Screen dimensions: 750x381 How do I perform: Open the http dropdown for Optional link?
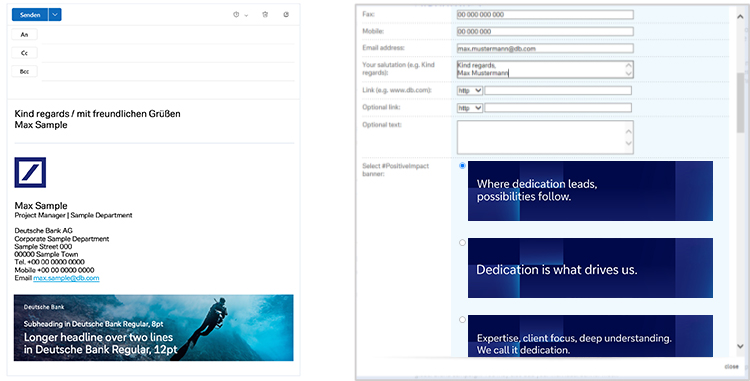(x=470, y=108)
